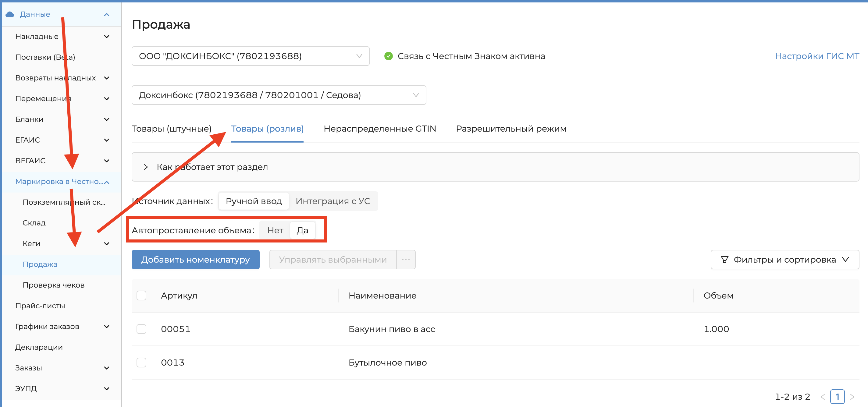
Task: Check the box for Бутылочное пиво row
Action: click(x=141, y=363)
